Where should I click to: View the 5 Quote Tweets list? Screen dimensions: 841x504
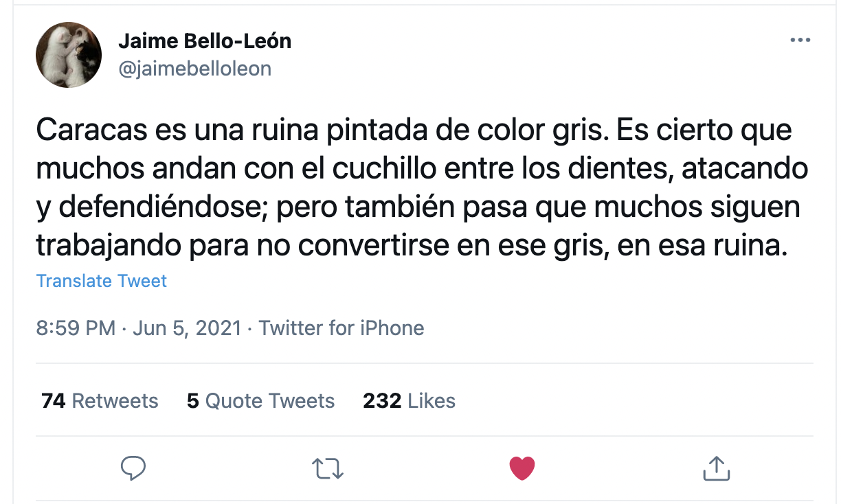tap(261, 401)
